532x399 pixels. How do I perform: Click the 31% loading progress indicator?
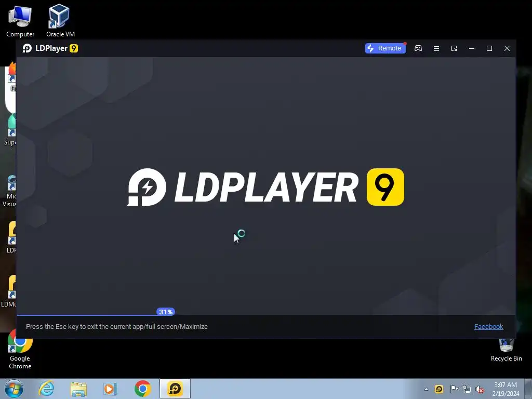166,312
